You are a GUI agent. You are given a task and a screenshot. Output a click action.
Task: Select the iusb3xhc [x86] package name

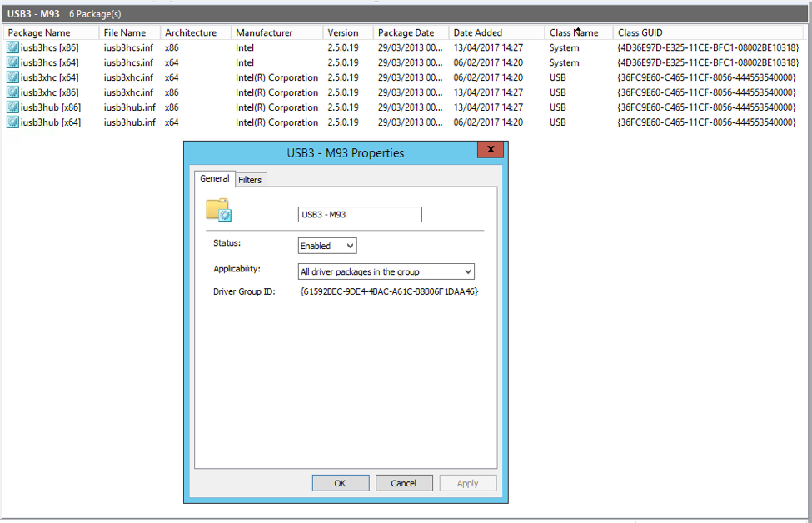tap(50, 92)
